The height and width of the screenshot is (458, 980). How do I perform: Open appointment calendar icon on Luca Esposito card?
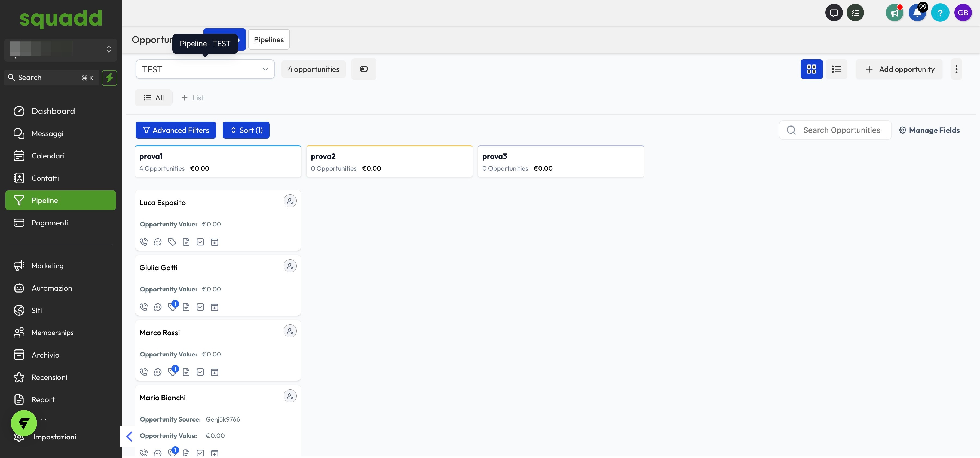point(215,242)
